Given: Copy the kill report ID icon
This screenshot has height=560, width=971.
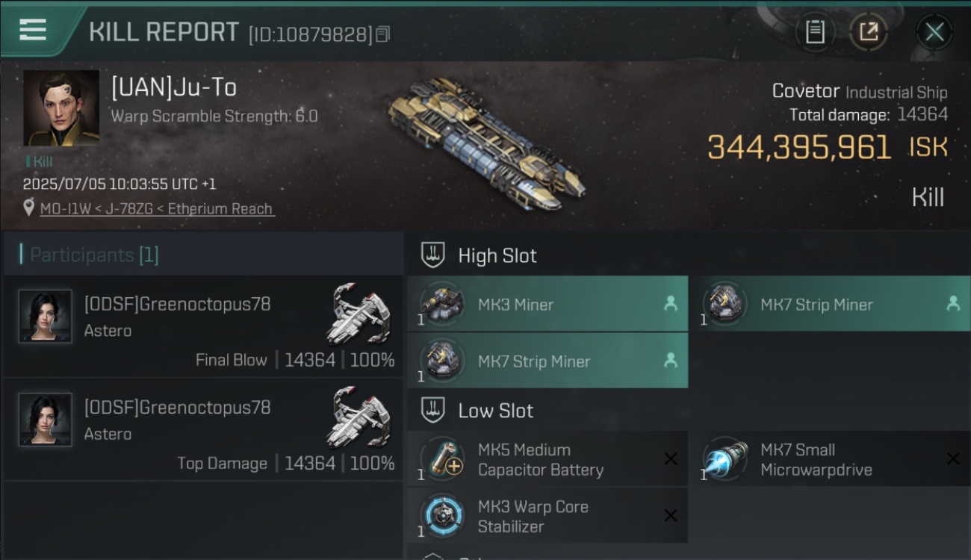Looking at the screenshot, I should [x=383, y=34].
